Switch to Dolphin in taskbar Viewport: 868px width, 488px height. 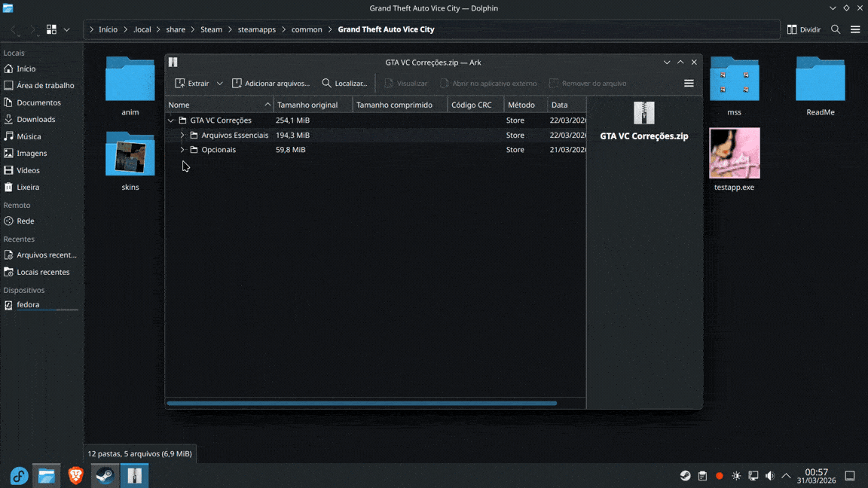point(47,476)
